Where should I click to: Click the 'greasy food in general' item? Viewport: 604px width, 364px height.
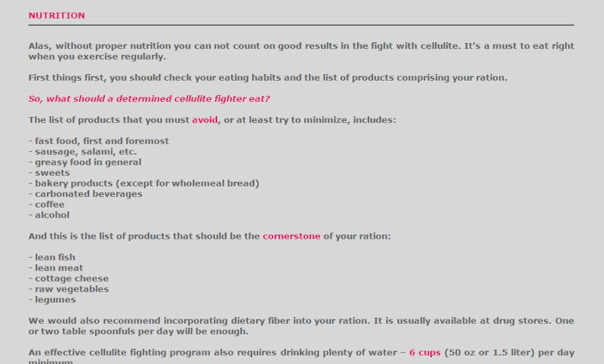click(85, 162)
